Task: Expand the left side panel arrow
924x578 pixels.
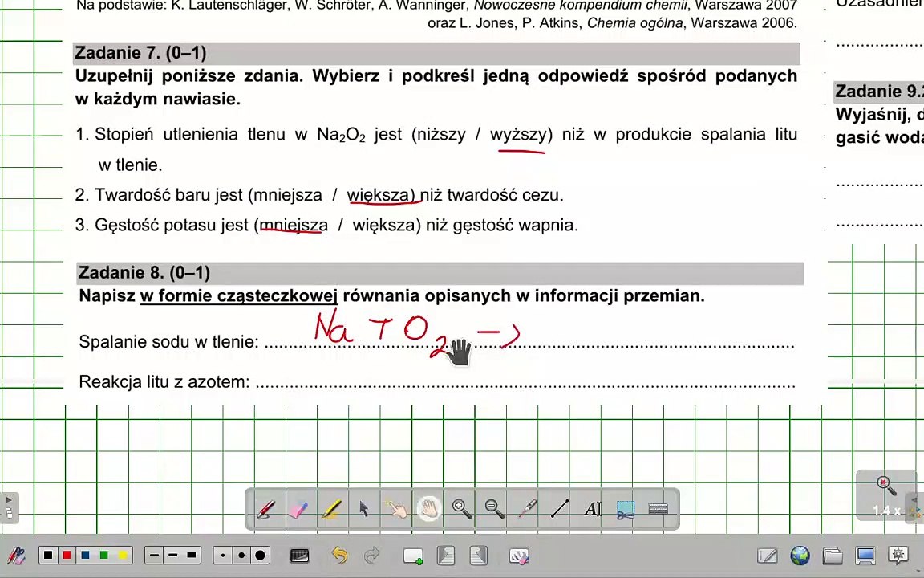Action: [9, 507]
